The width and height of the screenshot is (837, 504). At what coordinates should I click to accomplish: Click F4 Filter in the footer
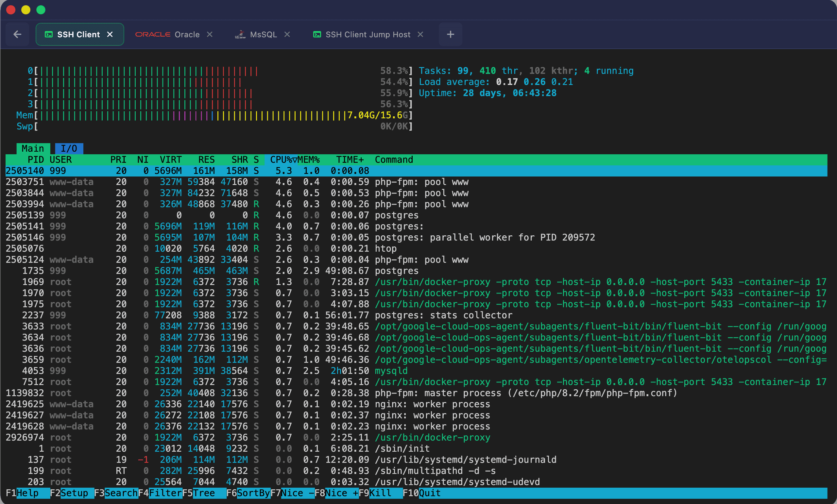coord(160,493)
